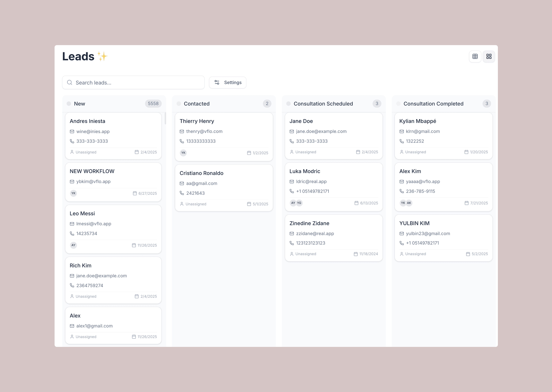Click date 6/13/2025 on Luka Modric card
Screen dimensions: 552x392
369,203
